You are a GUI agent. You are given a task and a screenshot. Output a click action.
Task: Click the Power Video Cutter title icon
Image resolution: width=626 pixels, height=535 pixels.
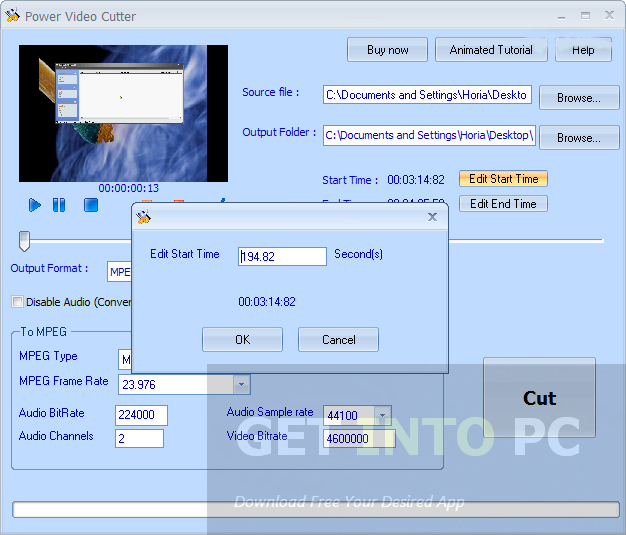point(12,16)
